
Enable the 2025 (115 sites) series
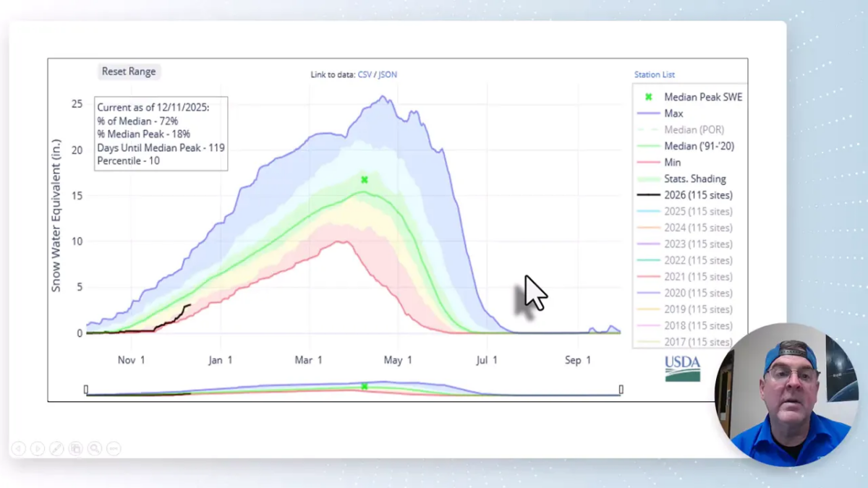tap(697, 212)
